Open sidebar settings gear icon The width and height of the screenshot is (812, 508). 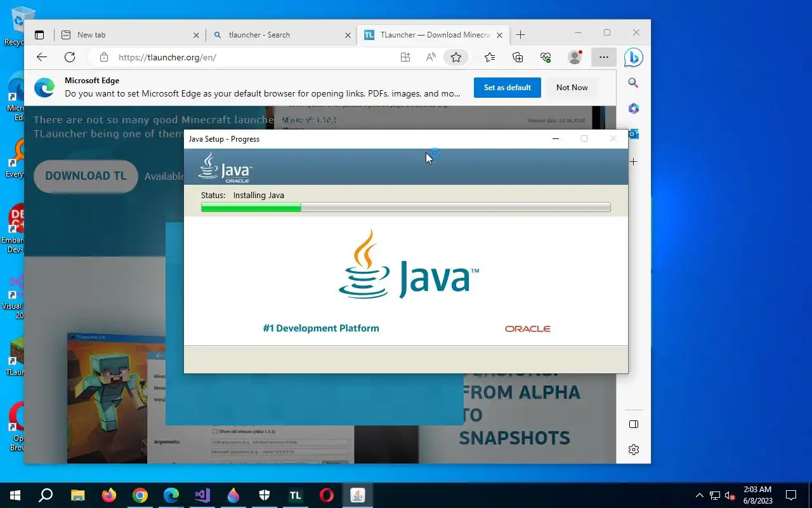pyautogui.click(x=633, y=450)
